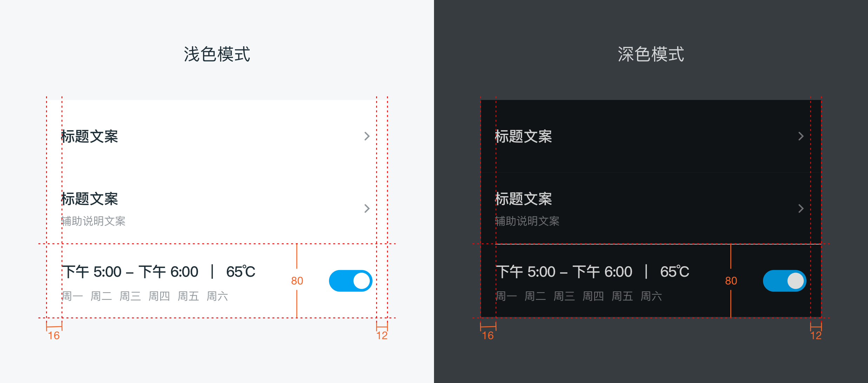
Task: Click 下午 5:00 – 下午 6:00 in dark mode
Action: click(564, 272)
